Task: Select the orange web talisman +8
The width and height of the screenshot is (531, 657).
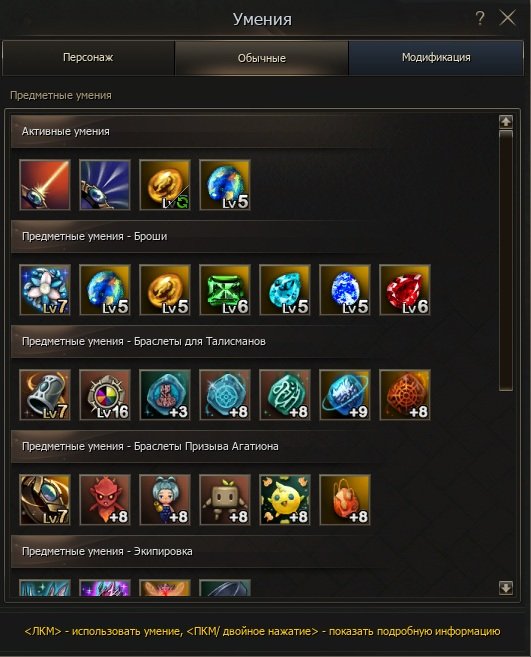Action: pos(405,395)
